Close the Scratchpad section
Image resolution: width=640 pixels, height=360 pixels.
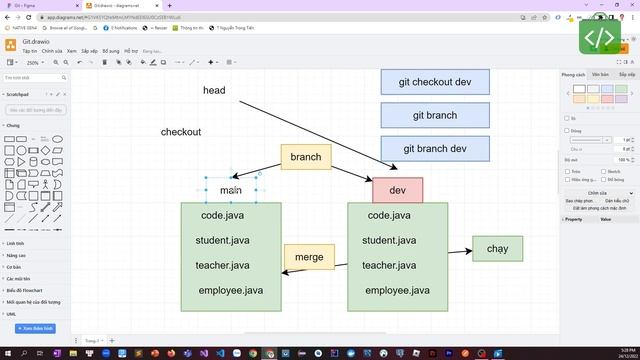64,94
